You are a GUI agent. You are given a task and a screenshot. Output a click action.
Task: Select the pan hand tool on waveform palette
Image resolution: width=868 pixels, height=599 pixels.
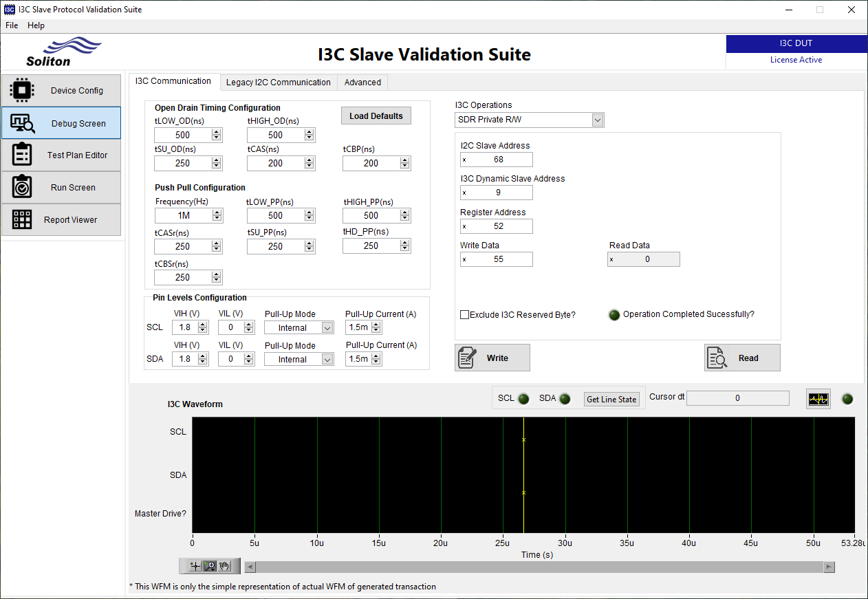pos(226,566)
